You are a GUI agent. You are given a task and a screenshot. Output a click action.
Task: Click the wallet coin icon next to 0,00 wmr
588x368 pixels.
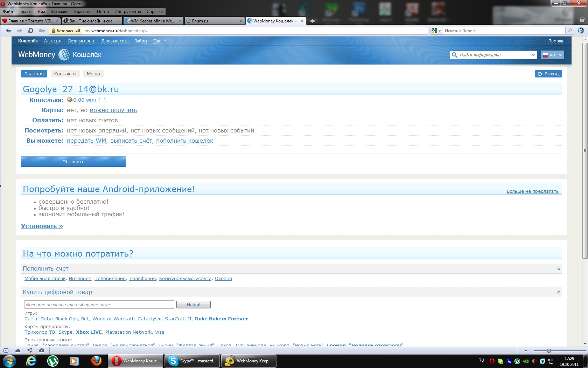(70, 100)
